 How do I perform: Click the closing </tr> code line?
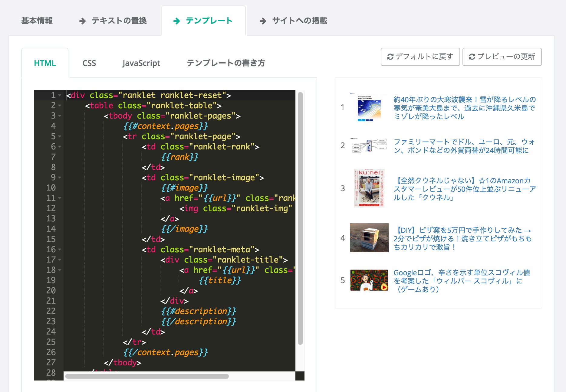click(134, 342)
